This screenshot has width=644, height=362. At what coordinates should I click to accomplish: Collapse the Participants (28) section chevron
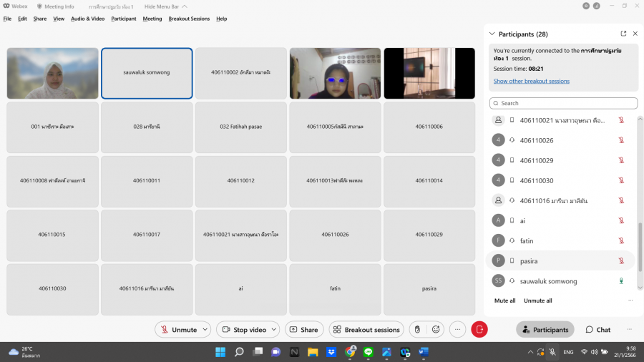(492, 34)
